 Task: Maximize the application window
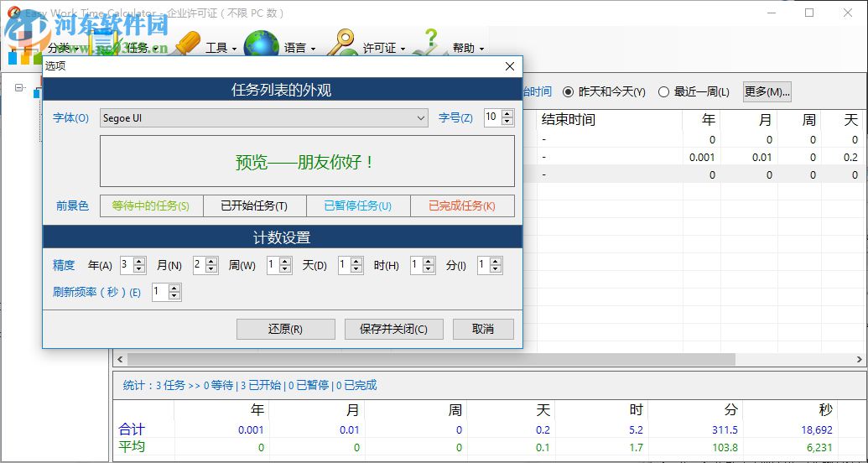click(809, 13)
